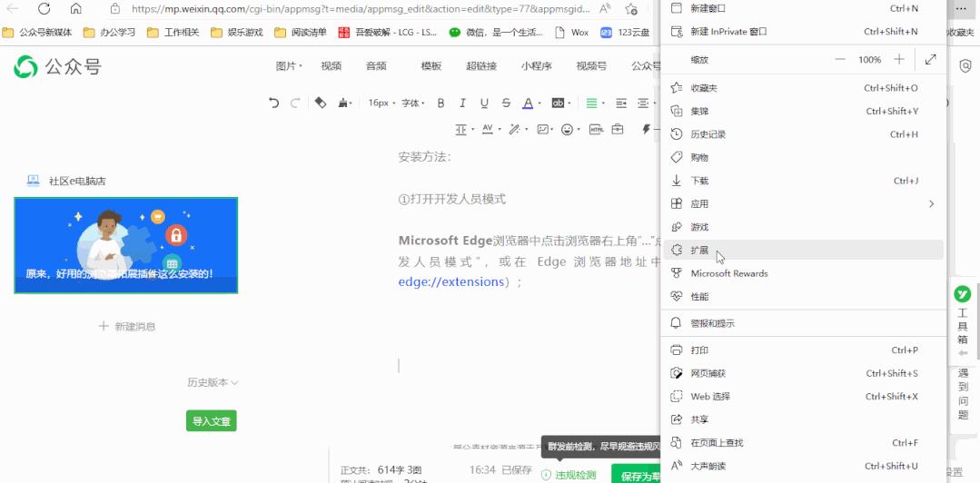Open the 公众号新媒体 bookmark folder

pos(37,33)
